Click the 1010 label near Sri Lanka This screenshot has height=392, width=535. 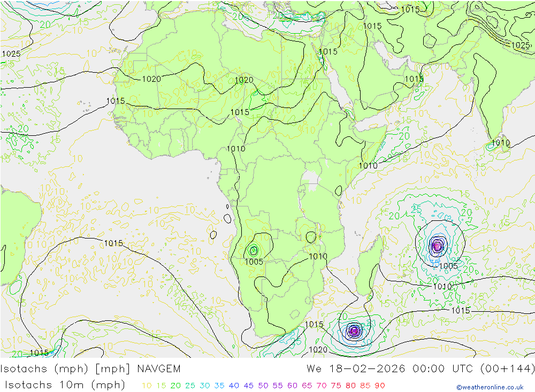(x=501, y=143)
